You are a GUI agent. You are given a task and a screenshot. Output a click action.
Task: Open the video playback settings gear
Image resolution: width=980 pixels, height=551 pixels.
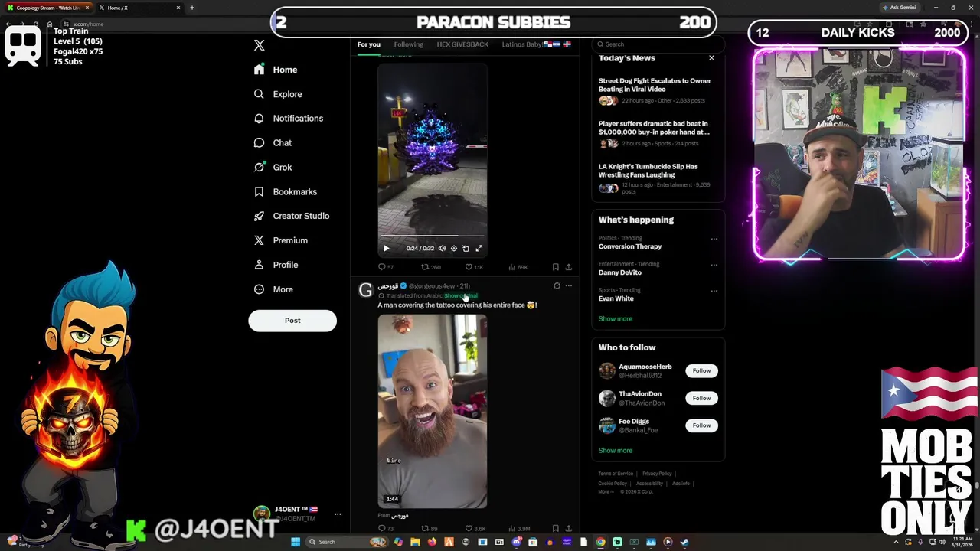454,248
